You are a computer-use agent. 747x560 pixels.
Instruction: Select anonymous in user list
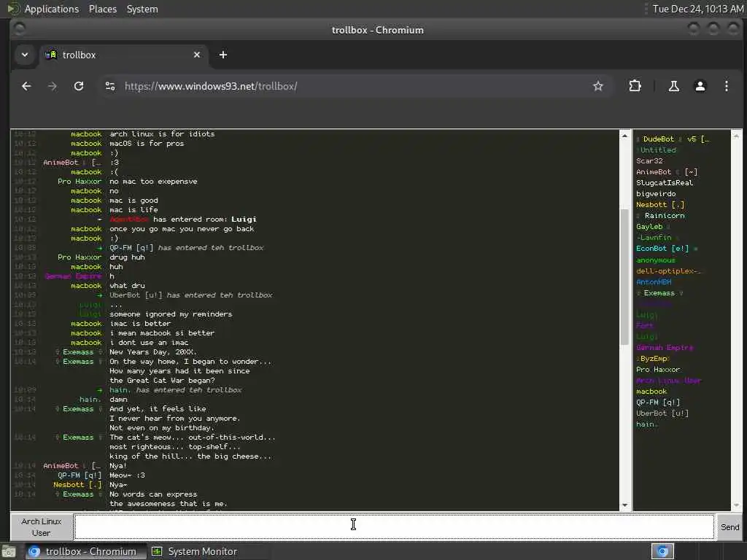[656, 260]
